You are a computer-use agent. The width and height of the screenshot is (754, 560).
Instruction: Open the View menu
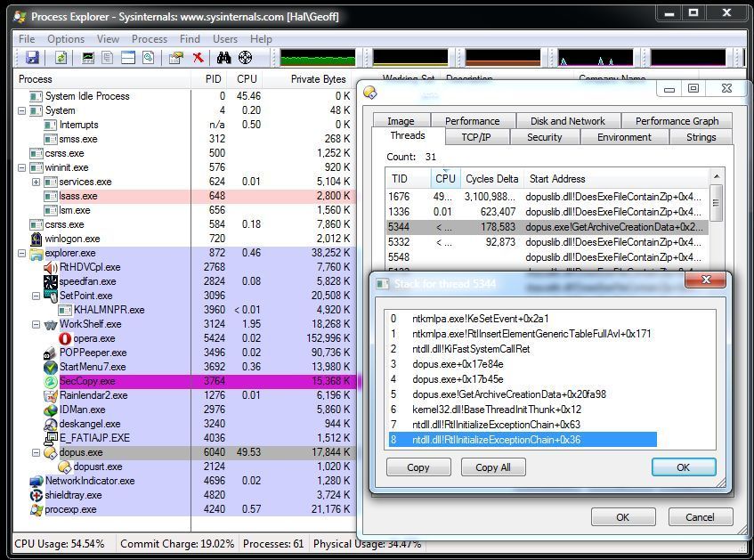coord(108,39)
